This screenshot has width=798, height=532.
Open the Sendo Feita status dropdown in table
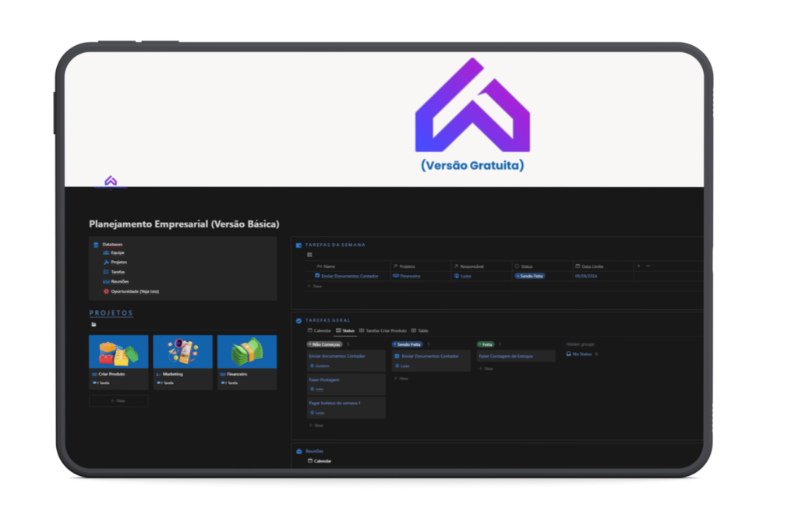tap(530, 276)
